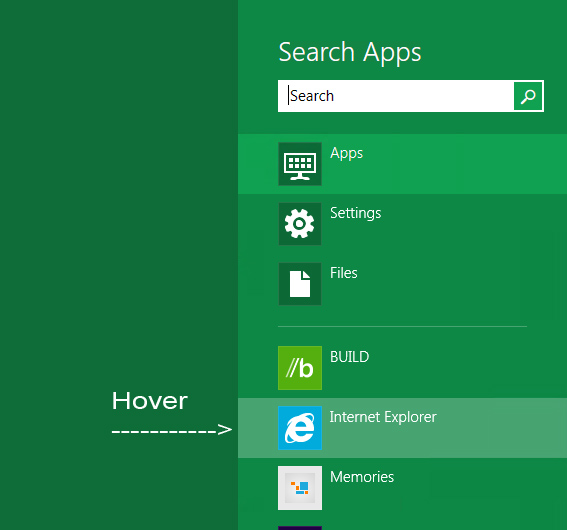567x530 pixels.
Task: Click the Hover annotation text
Action: (x=149, y=401)
